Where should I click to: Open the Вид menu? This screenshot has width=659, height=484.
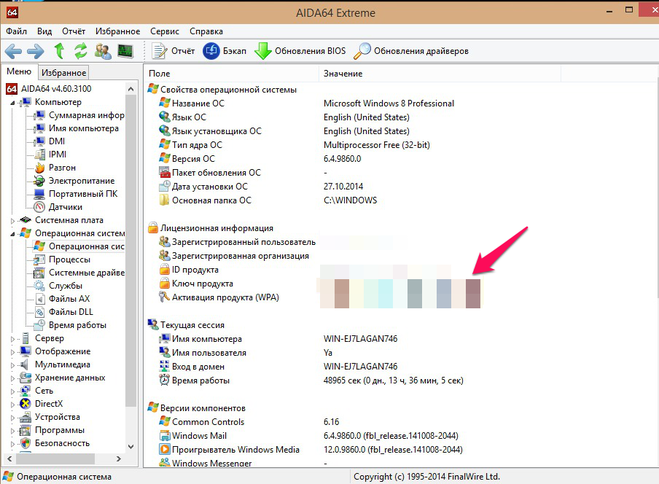(45, 31)
